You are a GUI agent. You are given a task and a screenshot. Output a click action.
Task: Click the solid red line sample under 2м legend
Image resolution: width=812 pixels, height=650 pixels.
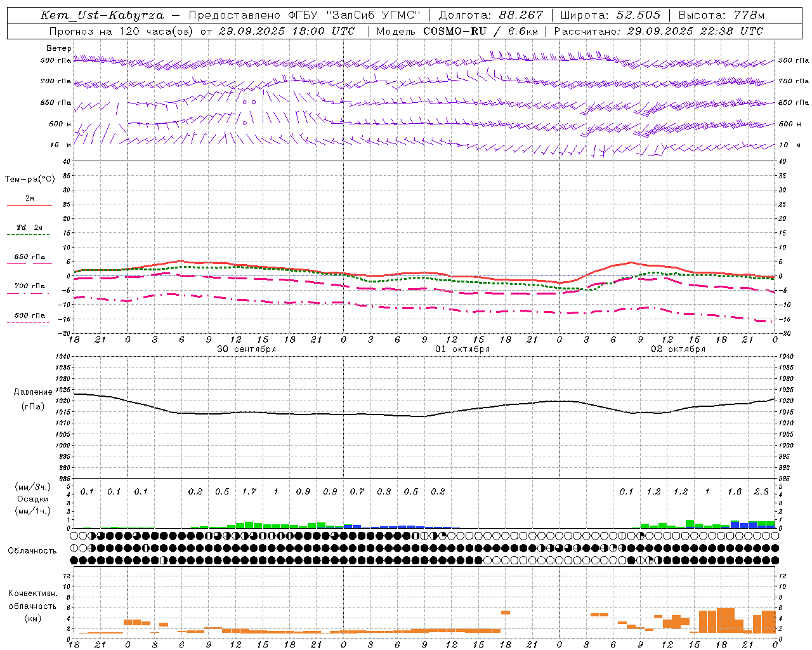tap(29, 206)
